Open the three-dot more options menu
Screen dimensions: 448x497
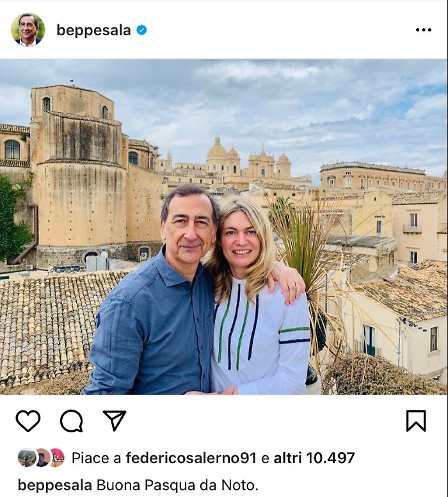[x=423, y=29]
